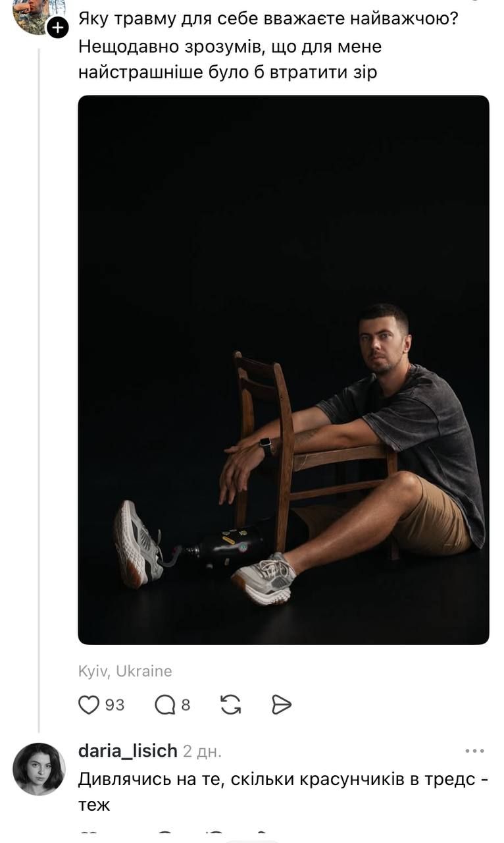The image size is (504, 843).
Task: Open the post author's profile avatar
Action: (33, 13)
